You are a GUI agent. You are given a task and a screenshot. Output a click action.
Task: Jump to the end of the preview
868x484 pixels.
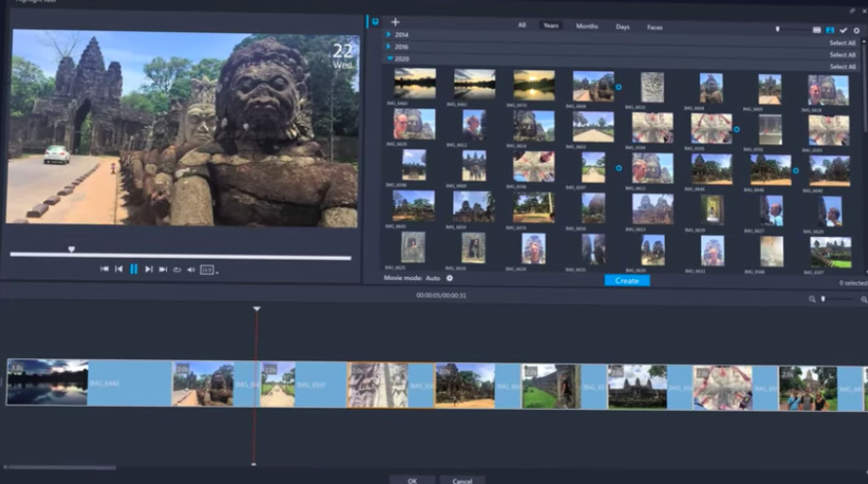[163, 269]
